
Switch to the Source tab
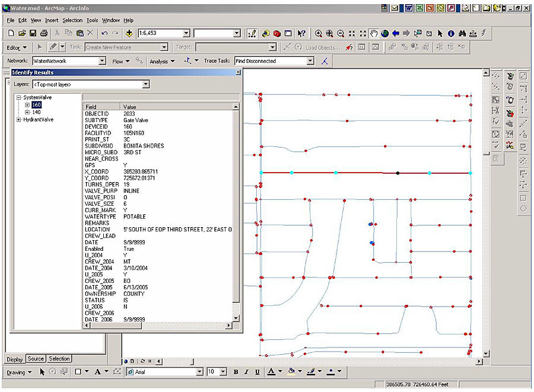[36, 359]
